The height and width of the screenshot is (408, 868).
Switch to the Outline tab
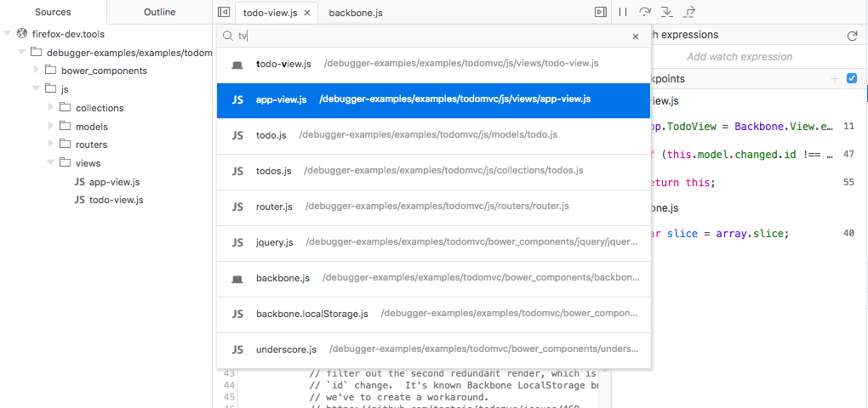[x=159, y=12]
